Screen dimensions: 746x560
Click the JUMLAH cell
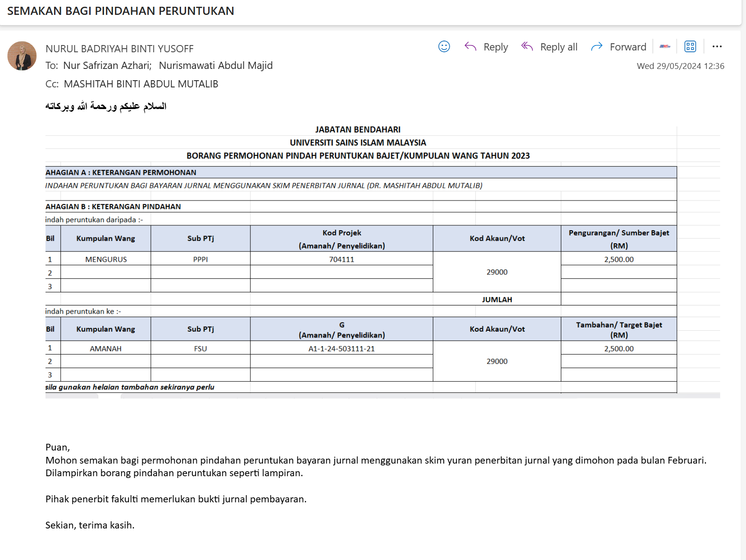pyautogui.click(x=497, y=299)
